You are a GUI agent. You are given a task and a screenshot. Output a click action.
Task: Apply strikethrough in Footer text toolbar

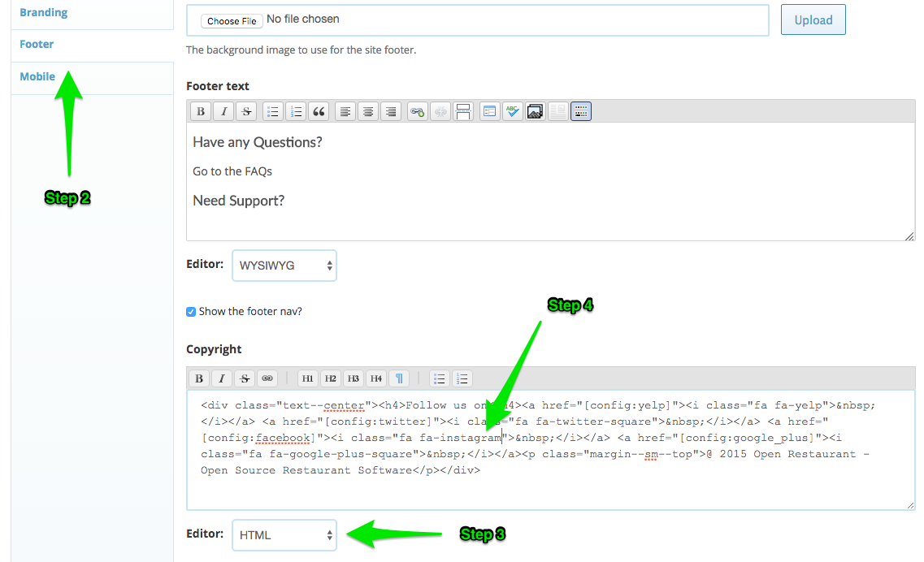click(x=246, y=111)
